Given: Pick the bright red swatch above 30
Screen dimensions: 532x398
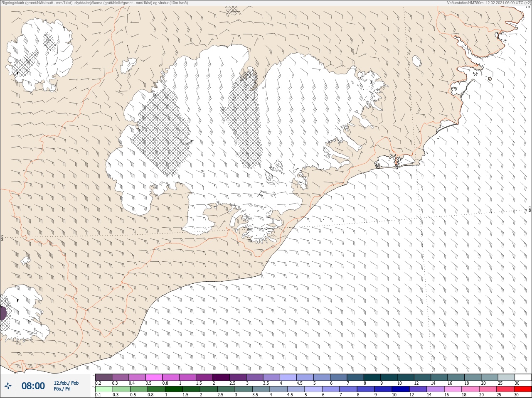Looking at the screenshot, I should (523, 389).
